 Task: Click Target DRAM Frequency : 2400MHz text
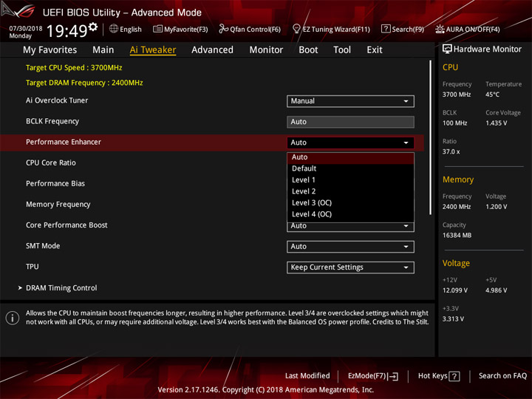84,83
